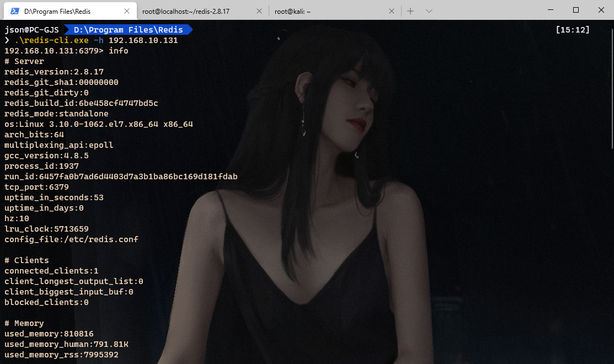The width and height of the screenshot is (614, 364).
Task: Close the root@kali tab
Action: (392, 11)
